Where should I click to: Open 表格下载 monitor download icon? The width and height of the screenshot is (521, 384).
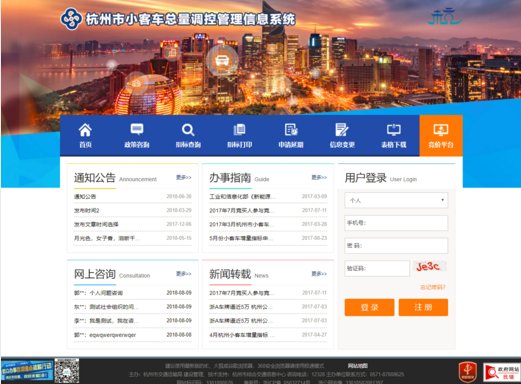(393, 129)
